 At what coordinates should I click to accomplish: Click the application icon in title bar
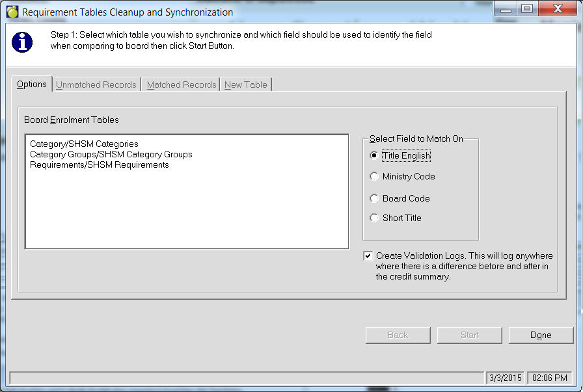click(12, 12)
